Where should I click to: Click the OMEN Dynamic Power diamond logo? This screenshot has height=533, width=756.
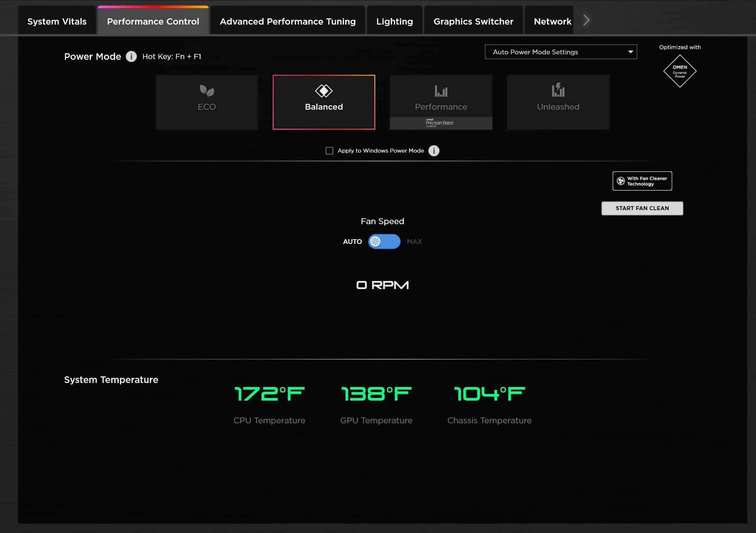click(x=680, y=71)
